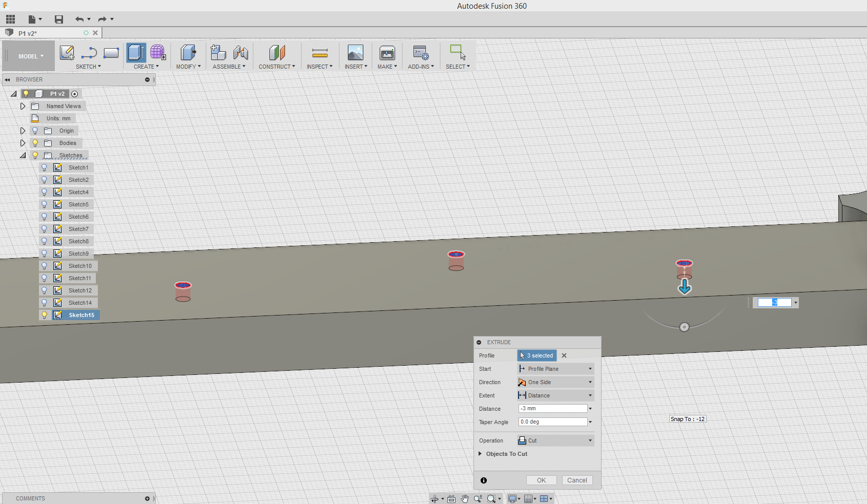The width and height of the screenshot is (867, 504).
Task: Click OK in the Extrude dialog
Action: [541, 480]
